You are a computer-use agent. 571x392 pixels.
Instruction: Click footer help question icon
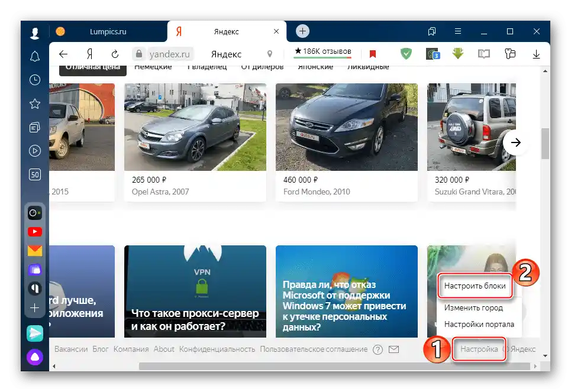(378, 350)
